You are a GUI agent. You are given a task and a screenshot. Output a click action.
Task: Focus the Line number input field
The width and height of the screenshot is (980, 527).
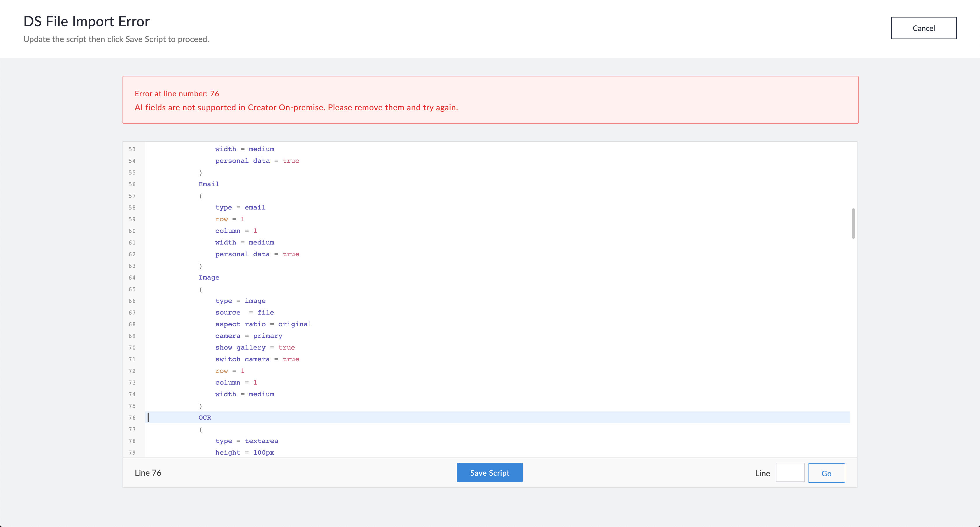[790, 473]
